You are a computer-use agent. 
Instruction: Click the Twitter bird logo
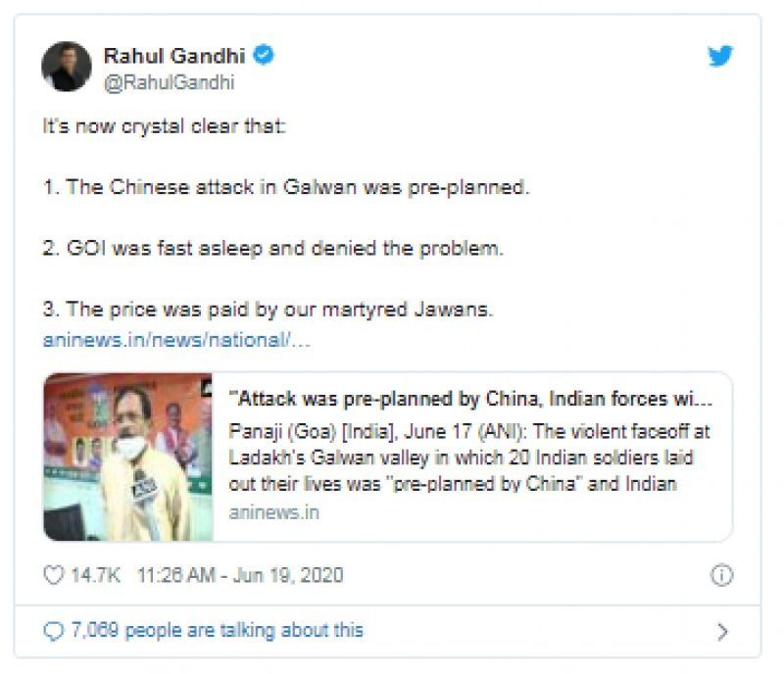point(721,57)
